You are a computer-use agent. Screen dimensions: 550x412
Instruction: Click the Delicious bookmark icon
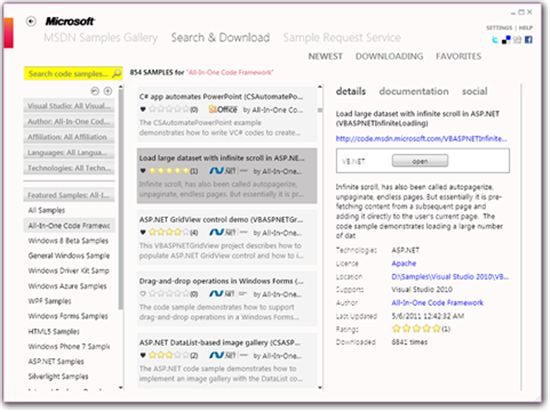pyautogui.click(x=506, y=40)
